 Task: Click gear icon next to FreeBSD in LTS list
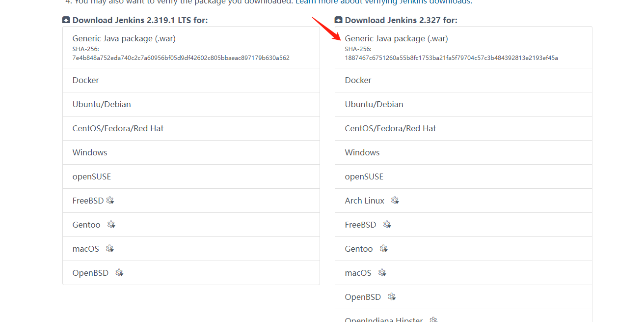tap(110, 201)
